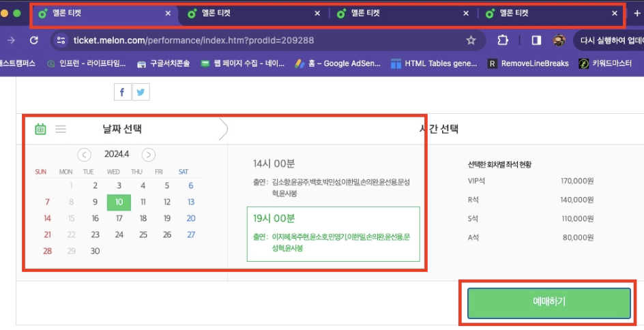Screen dimensions: 644x330
Task: Share the page on Facebook
Action: coord(122,92)
